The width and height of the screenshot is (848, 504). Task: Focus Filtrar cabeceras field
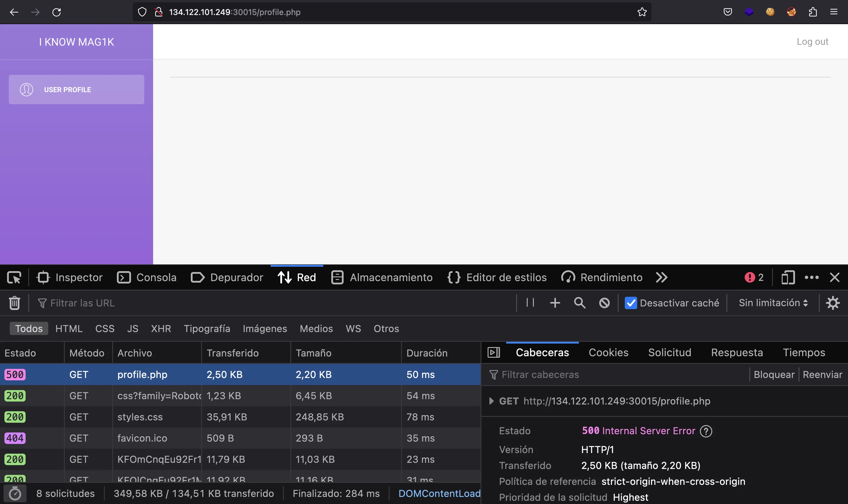(x=618, y=374)
